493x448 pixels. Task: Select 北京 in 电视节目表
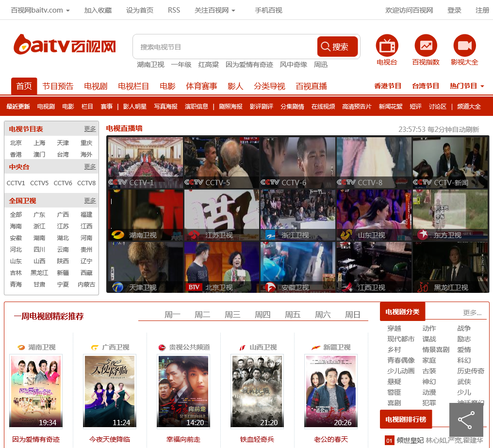tap(16, 143)
